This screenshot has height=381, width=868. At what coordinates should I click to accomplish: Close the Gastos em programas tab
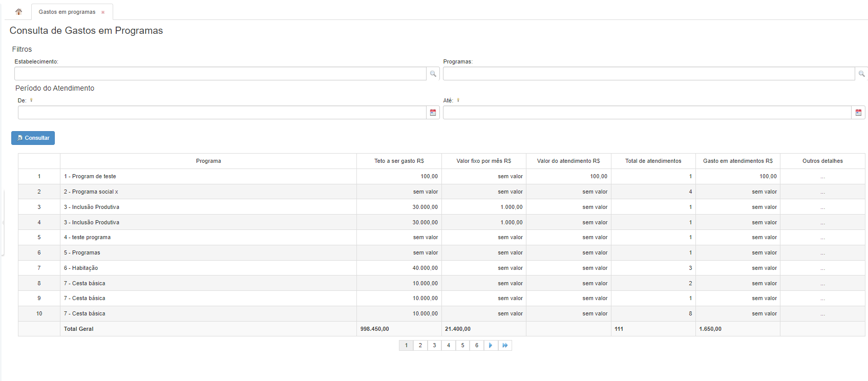coord(103,12)
